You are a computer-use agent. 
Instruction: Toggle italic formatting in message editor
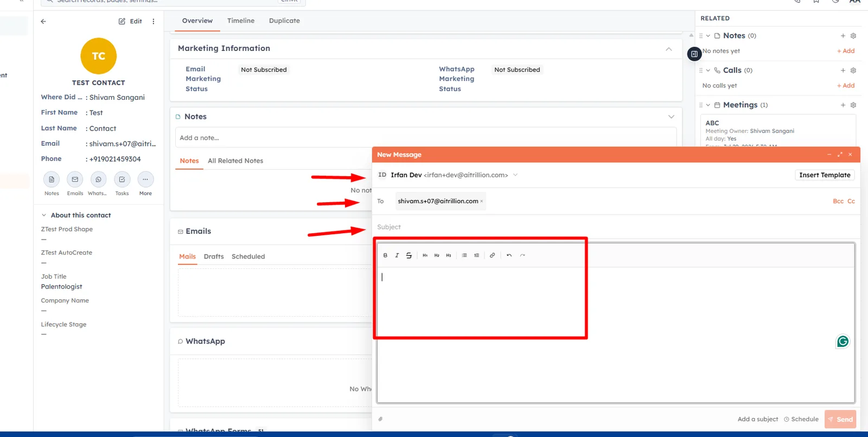coord(397,255)
